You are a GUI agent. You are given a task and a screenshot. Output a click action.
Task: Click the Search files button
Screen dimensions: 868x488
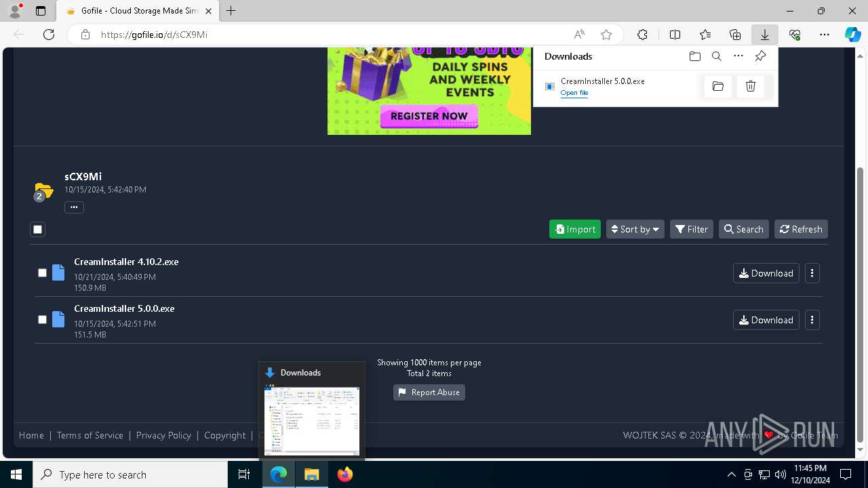[x=744, y=229]
